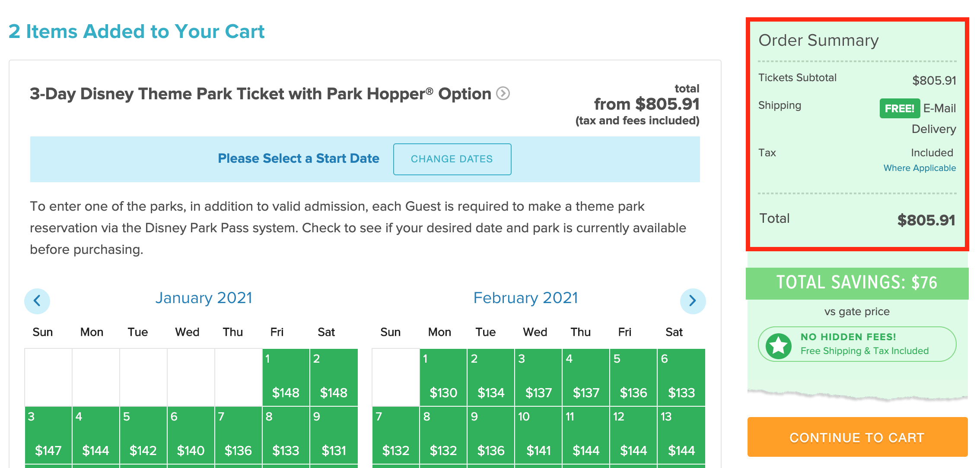Pick February 6 start date $133
The image size is (980, 468).
pyautogui.click(x=681, y=377)
